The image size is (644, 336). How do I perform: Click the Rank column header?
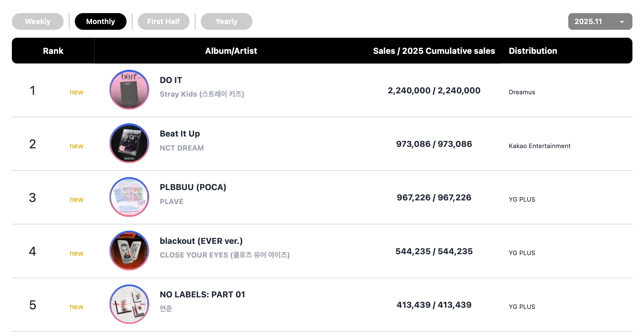point(53,51)
